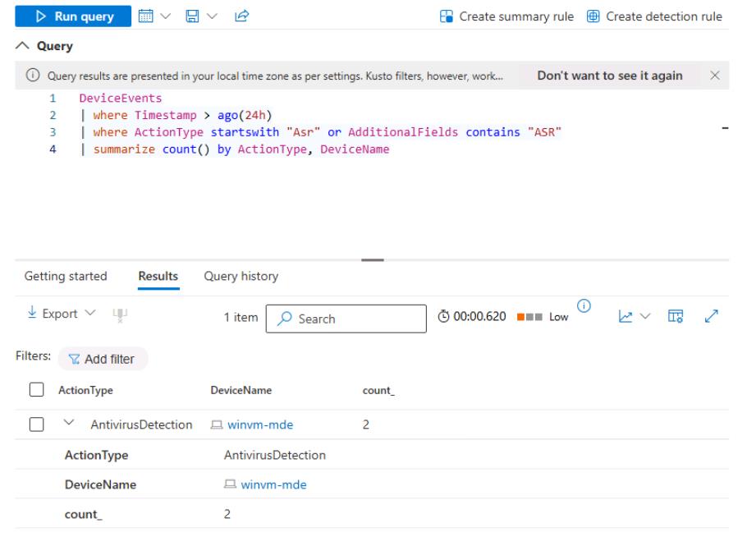Create a summary rule
Image resolution: width=756 pixels, height=546 pixels.
coord(515,16)
